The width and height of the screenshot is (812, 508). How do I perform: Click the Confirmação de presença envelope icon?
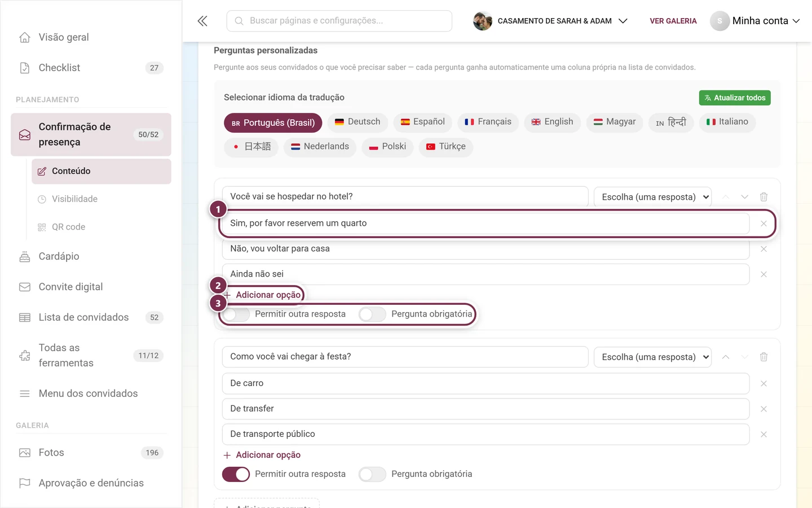pyautogui.click(x=25, y=135)
